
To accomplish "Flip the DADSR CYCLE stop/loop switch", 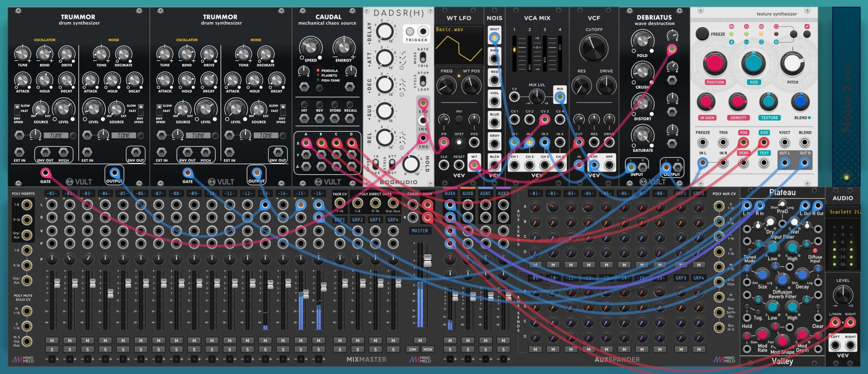I will pos(423,81).
